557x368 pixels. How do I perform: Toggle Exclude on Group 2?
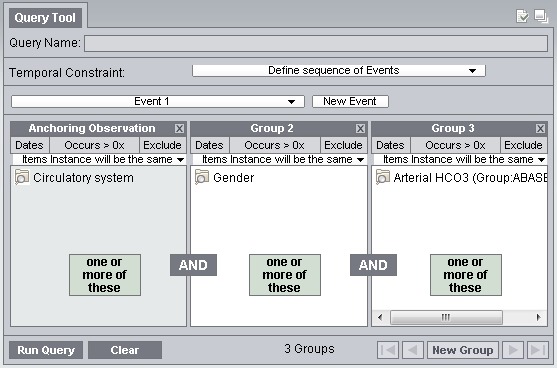343,145
